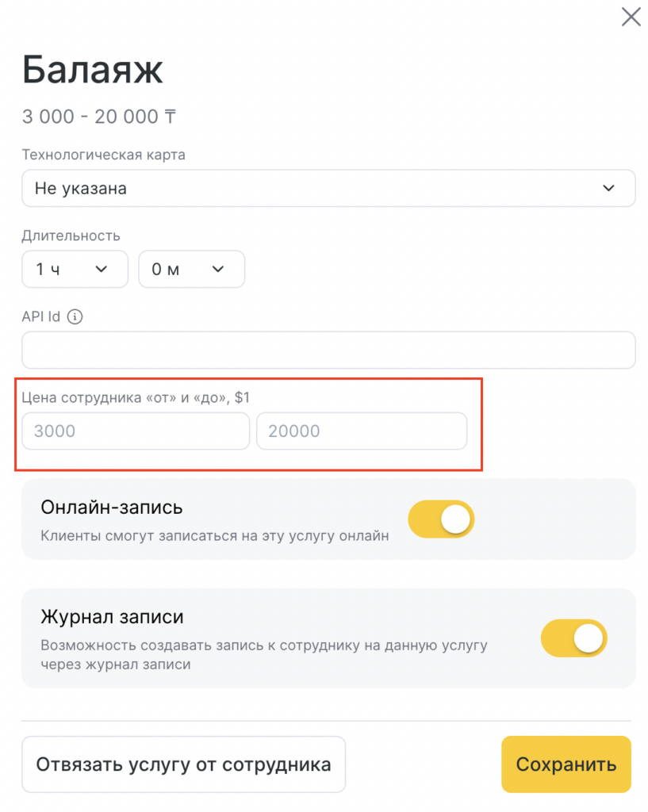The height and width of the screenshot is (812, 648).
Task: Disable the Онлайн-запись switch
Action: [441, 519]
